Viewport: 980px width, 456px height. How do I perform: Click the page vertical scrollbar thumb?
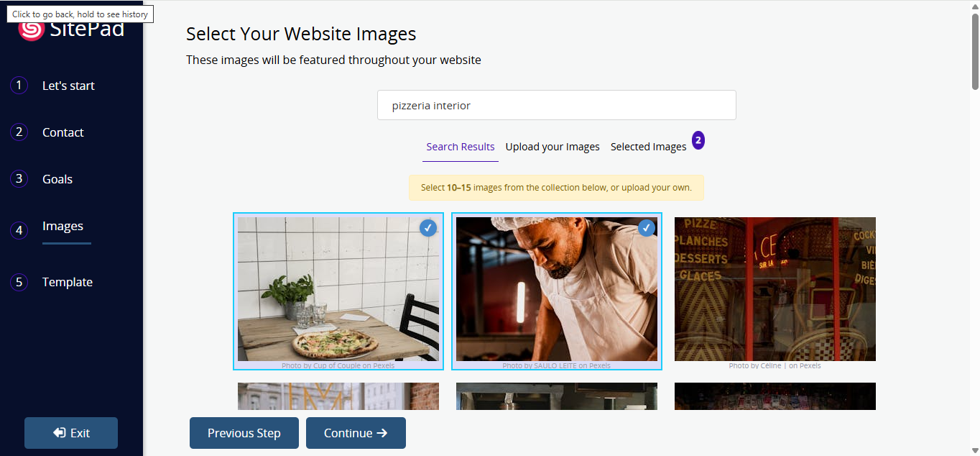(974, 50)
